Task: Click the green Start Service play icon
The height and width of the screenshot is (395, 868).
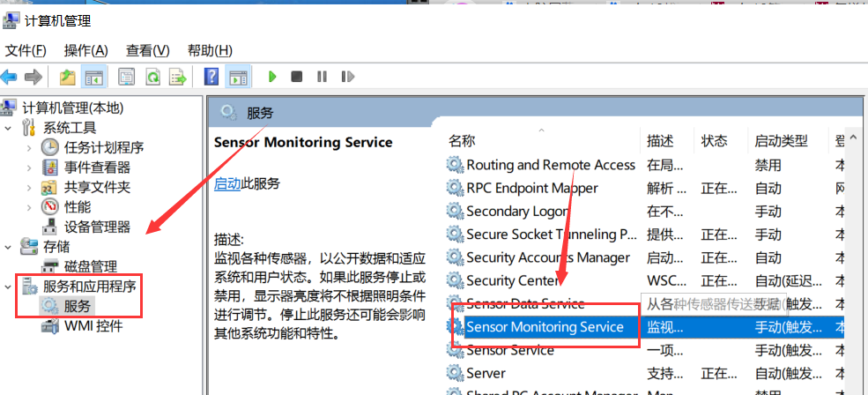Action: click(x=272, y=78)
